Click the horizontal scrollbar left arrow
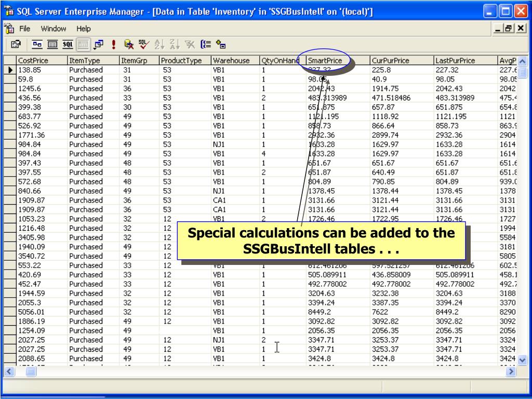The image size is (532, 399). [9, 371]
